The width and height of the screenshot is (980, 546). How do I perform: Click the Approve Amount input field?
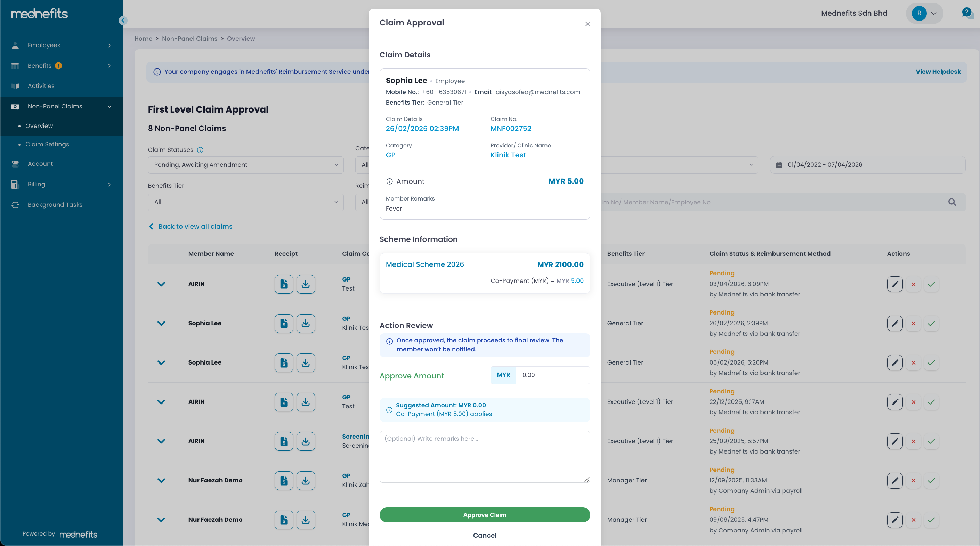(552, 375)
